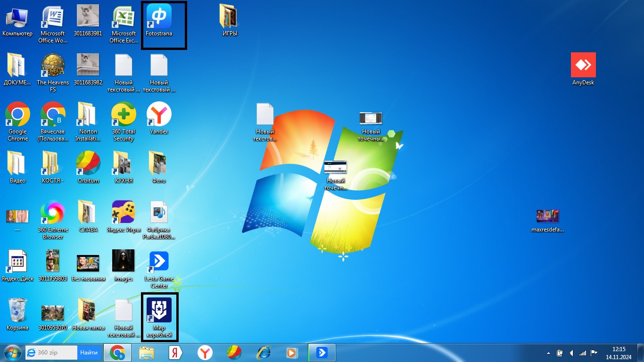
Task: Open 360 Extreme Browser shortcut
Action: point(53,220)
